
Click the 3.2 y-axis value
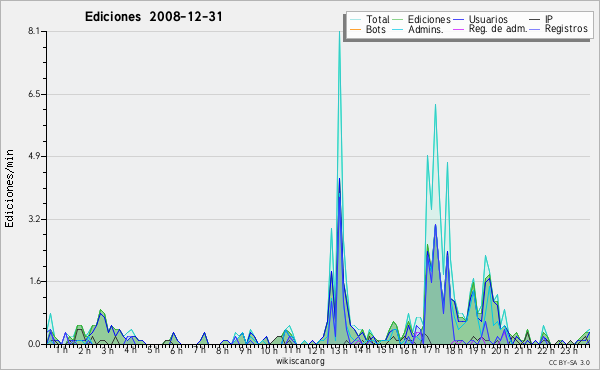click(x=34, y=219)
